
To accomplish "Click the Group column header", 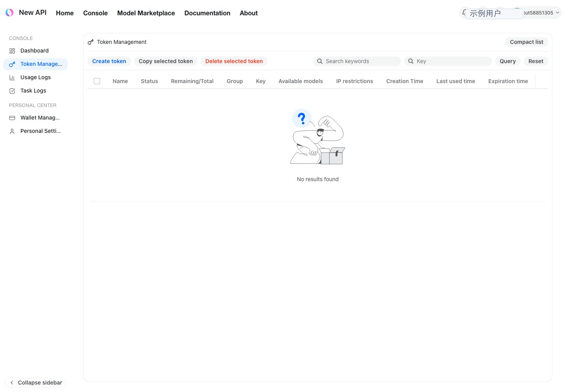I will coord(235,81).
